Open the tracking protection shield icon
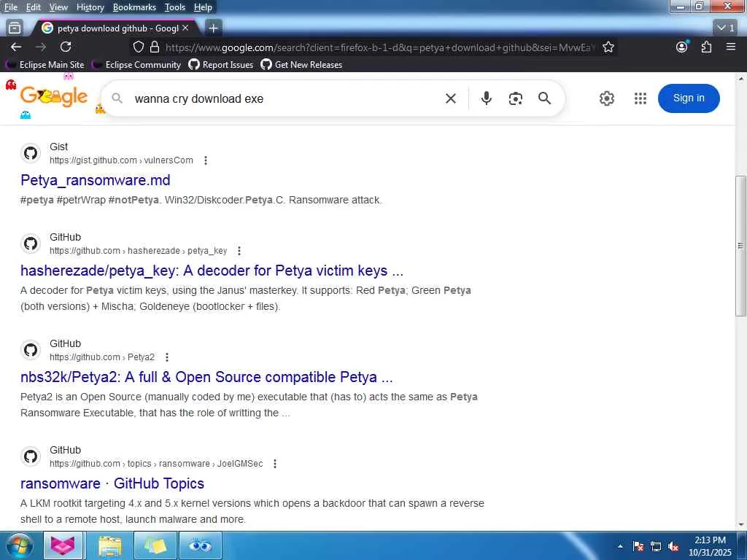 138,47
